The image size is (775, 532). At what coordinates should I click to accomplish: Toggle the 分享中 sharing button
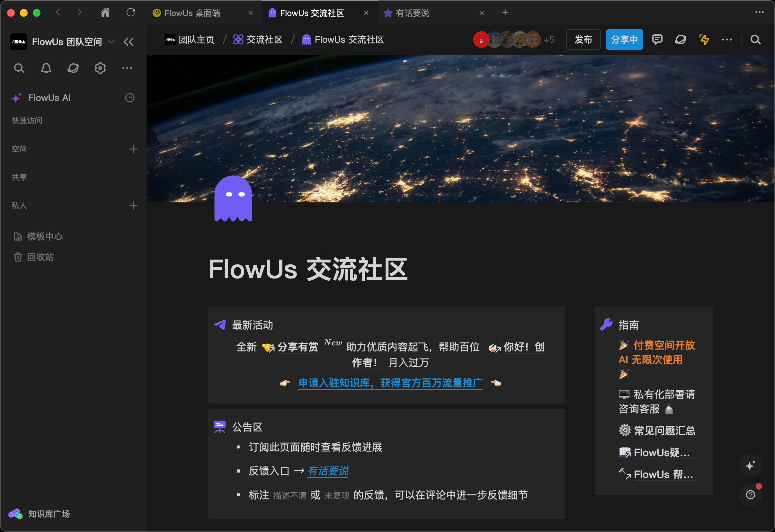pyautogui.click(x=624, y=40)
